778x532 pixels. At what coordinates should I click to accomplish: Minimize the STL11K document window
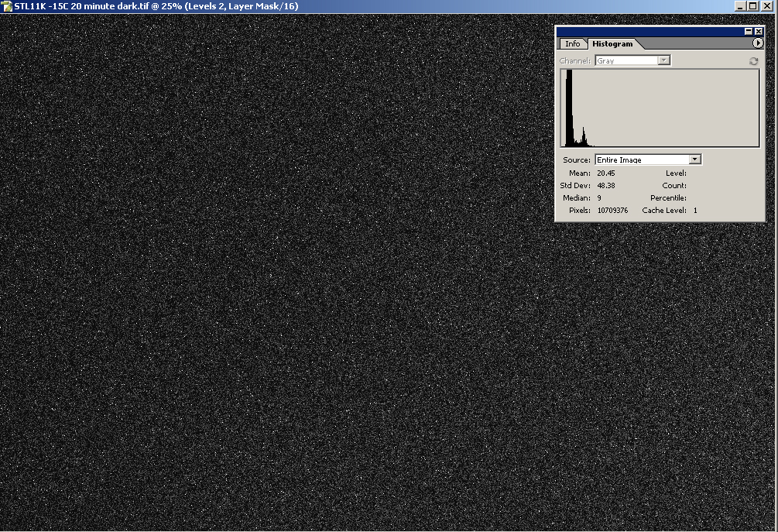(x=741, y=6)
